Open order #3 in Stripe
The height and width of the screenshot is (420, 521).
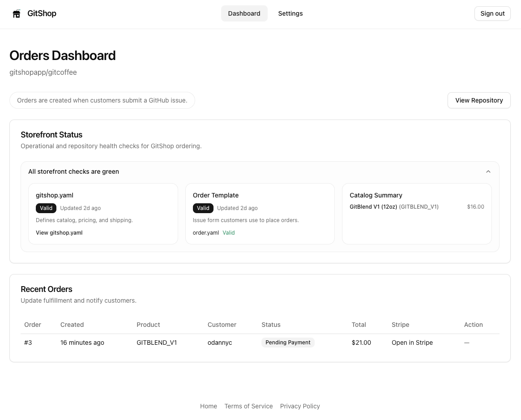click(x=412, y=343)
